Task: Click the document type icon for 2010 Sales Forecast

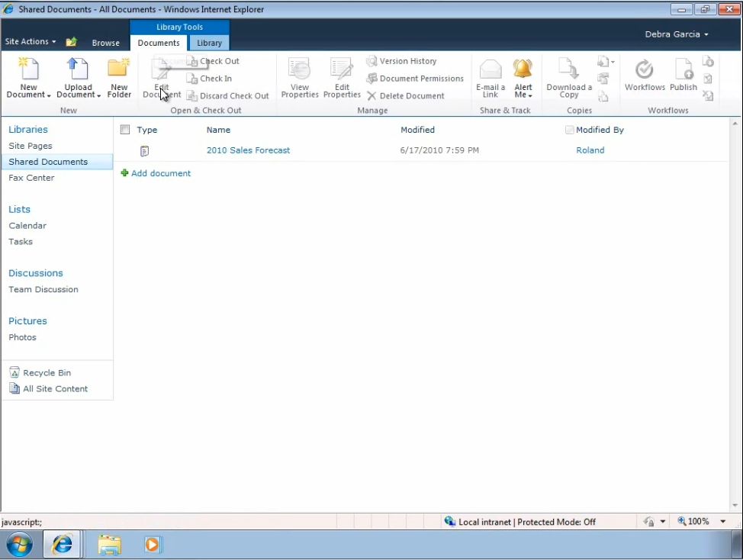Action: pos(144,151)
